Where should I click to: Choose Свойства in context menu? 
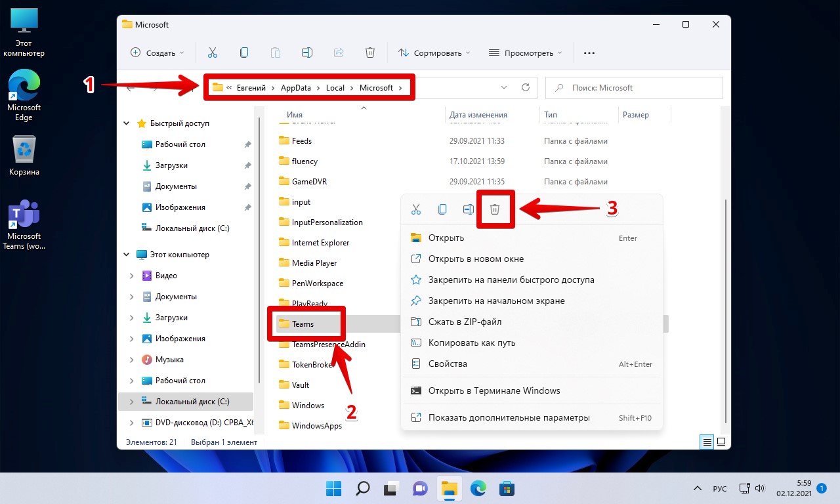(x=532, y=364)
